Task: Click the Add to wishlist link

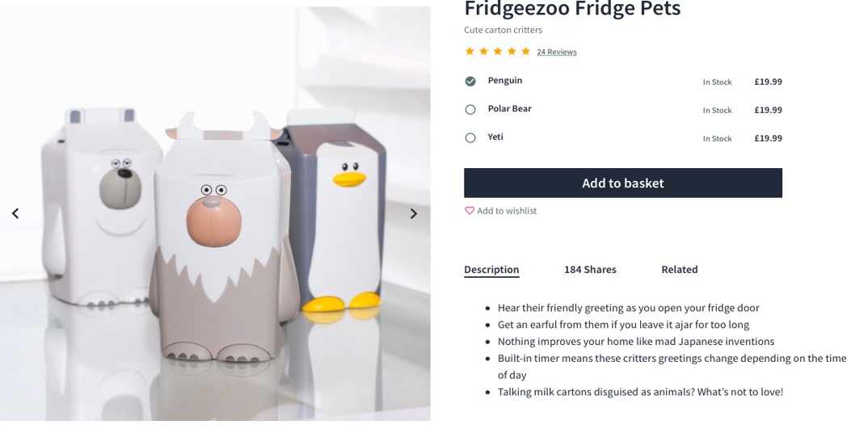Action: [507, 211]
